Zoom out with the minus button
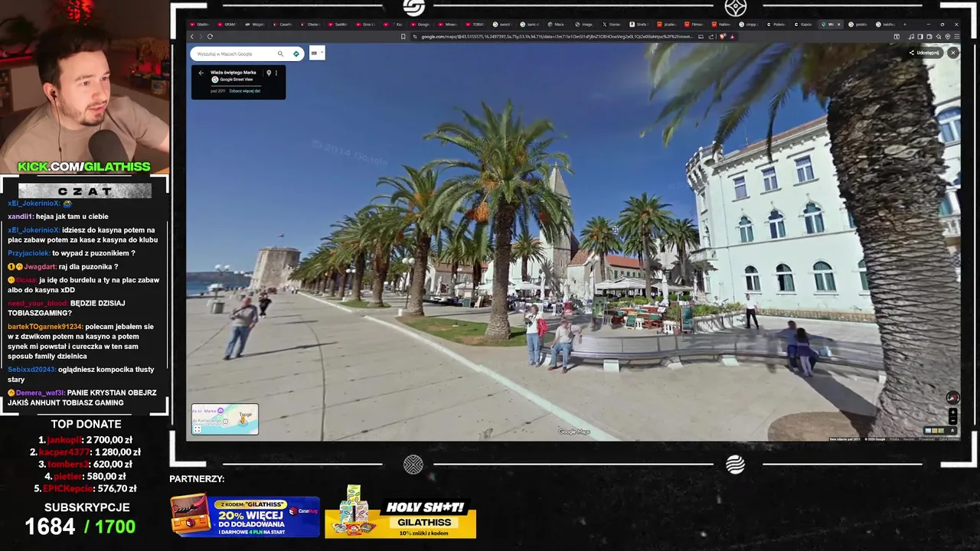 pos(953,421)
